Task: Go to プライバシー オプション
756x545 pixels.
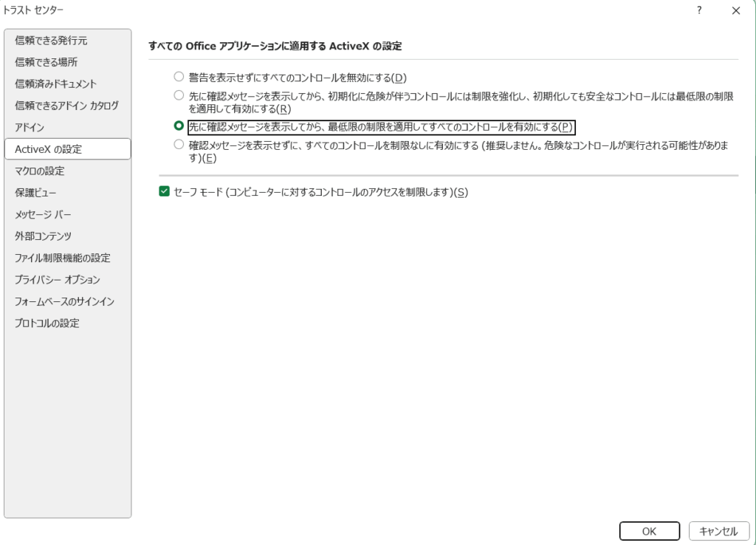Action: coord(58,280)
